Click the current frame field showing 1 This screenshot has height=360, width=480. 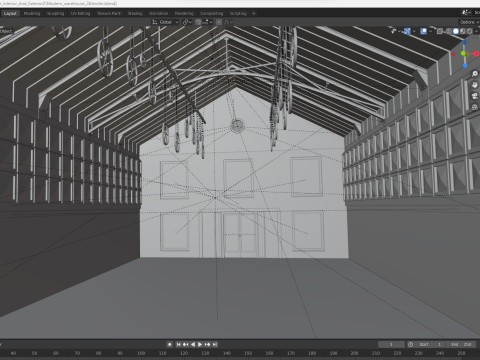tap(391, 344)
